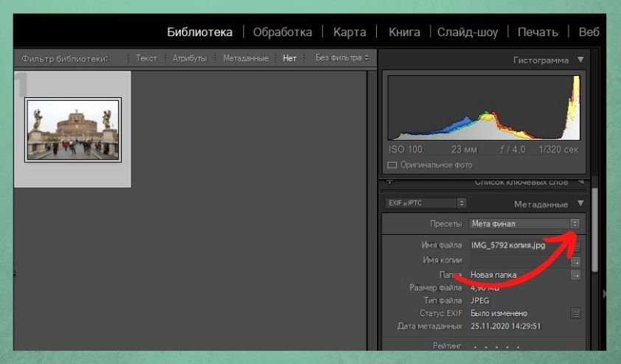Open the Карта module

350,32
